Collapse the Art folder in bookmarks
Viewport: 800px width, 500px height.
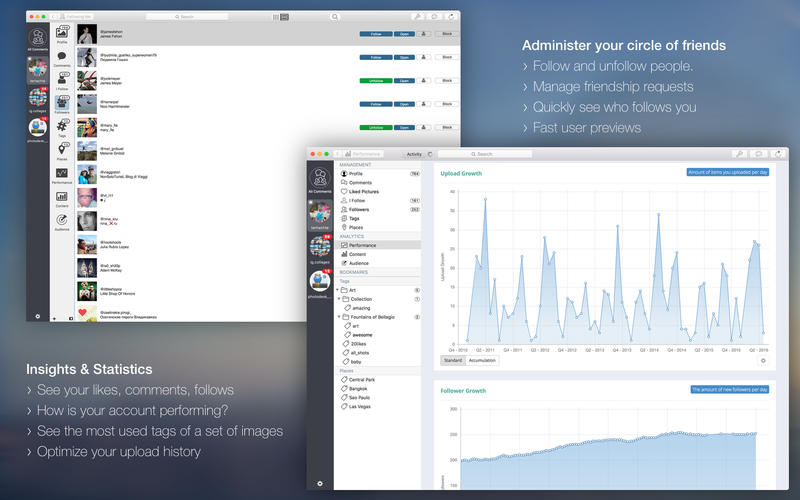click(338, 290)
